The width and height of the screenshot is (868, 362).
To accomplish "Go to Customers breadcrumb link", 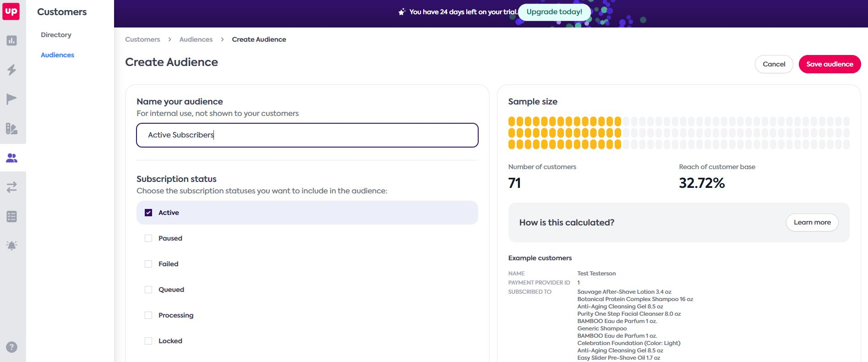I will (142, 39).
